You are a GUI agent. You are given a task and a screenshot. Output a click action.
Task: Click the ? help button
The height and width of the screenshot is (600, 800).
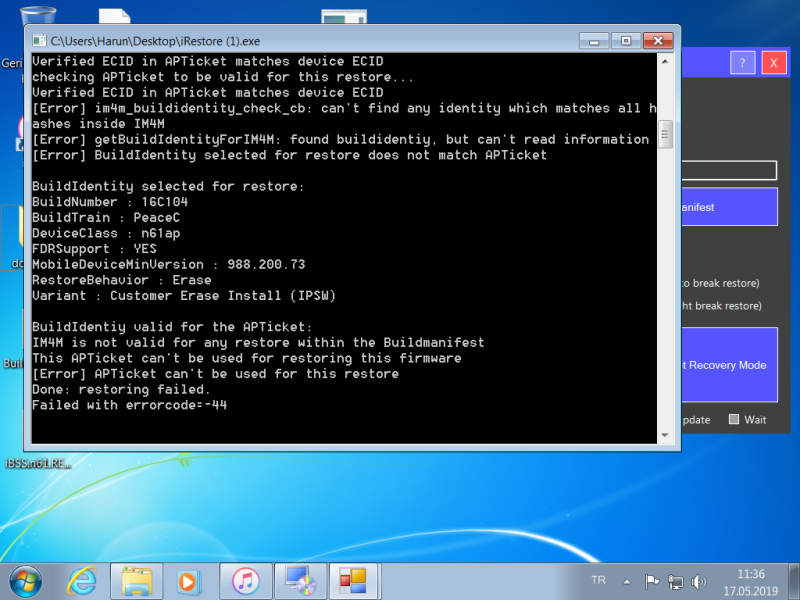coord(741,62)
